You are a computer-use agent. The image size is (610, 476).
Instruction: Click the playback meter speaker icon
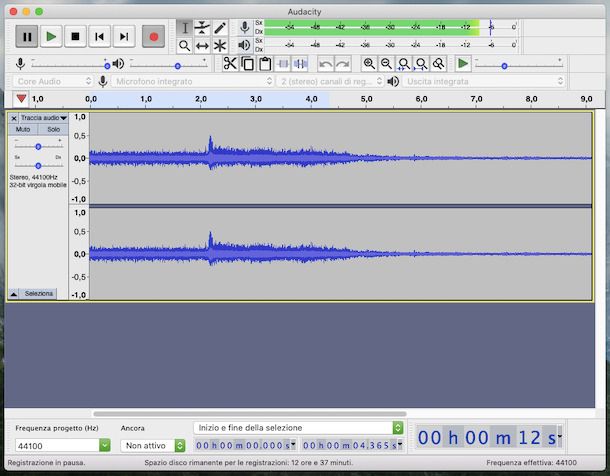[x=244, y=45]
